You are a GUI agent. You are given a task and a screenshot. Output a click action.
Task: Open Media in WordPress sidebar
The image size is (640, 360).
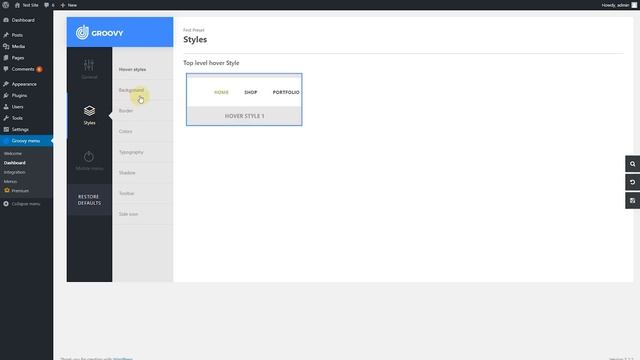pos(26,47)
